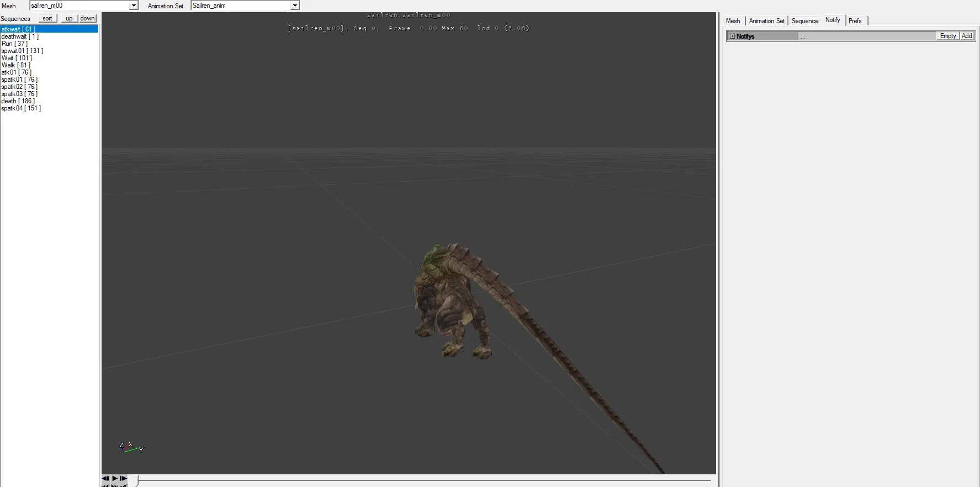Choose the spatk04 [151] sequence
The width and height of the screenshot is (980, 487).
click(x=21, y=108)
